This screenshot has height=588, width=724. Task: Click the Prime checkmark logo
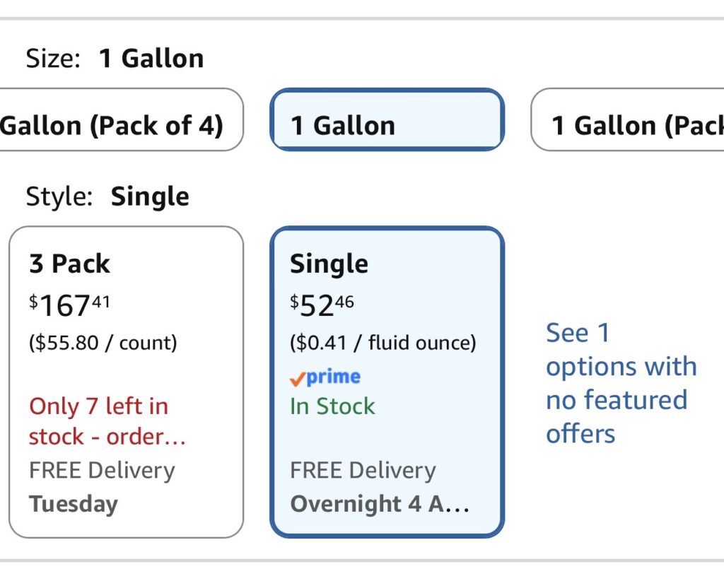pos(325,377)
